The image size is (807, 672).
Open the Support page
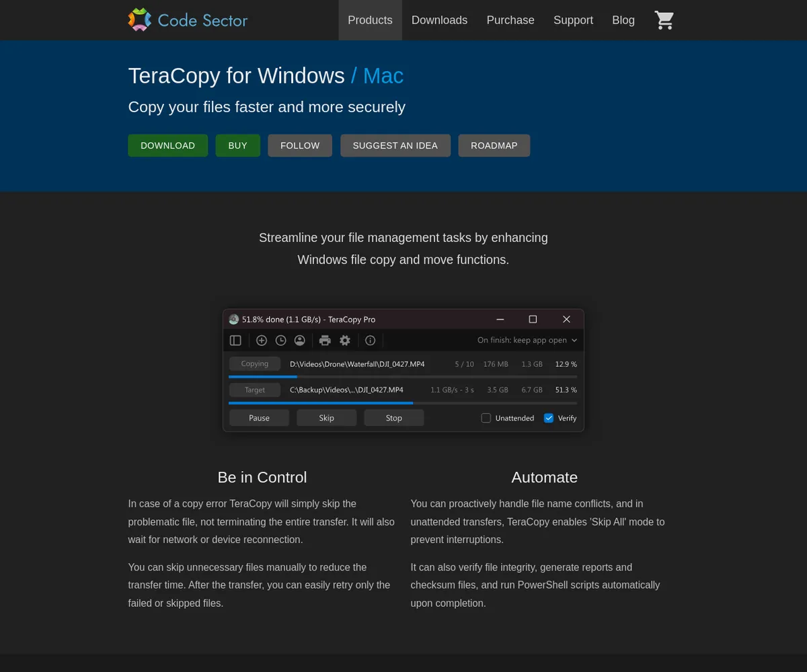pyautogui.click(x=573, y=20)
